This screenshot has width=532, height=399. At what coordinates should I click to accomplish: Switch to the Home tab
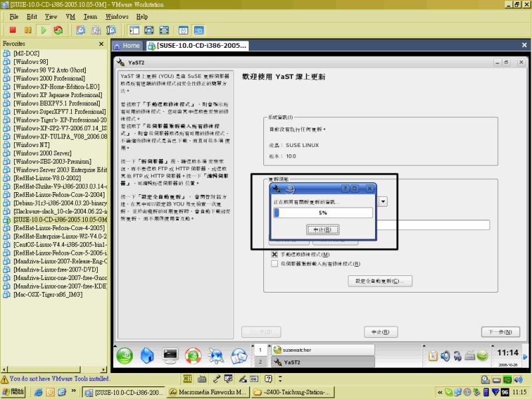tap(128, 46)
